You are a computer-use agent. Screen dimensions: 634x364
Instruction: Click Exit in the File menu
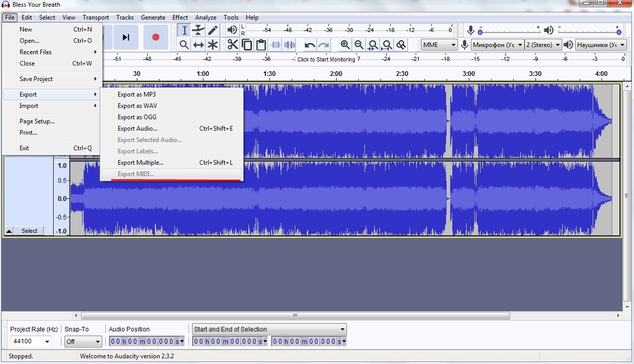[x=52, y=148]
